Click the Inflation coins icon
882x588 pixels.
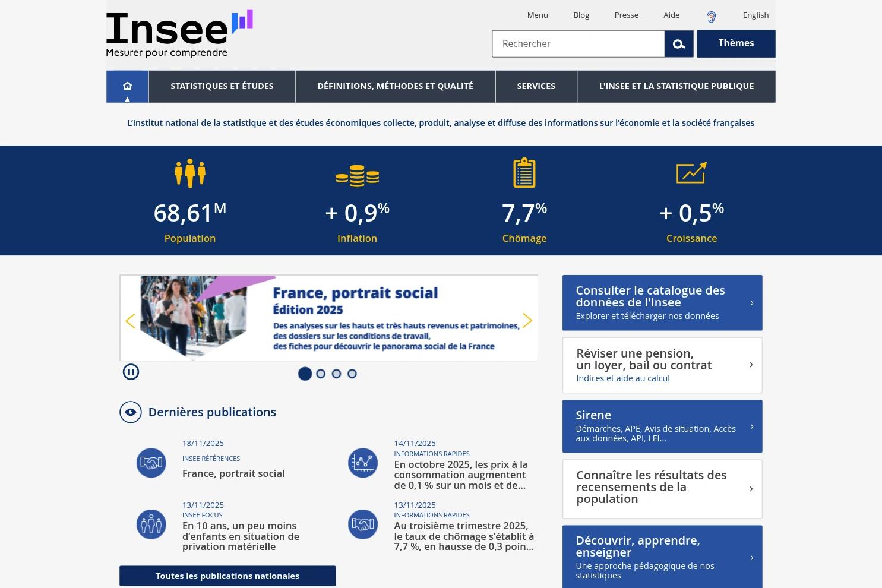click(x=357, y=176)
